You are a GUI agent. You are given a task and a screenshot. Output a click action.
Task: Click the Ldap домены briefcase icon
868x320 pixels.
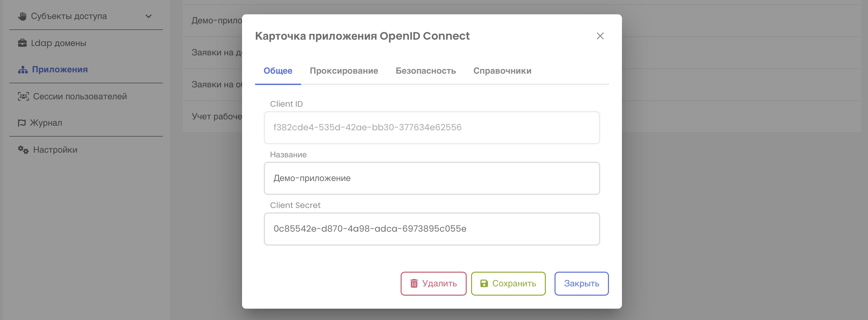22,43
